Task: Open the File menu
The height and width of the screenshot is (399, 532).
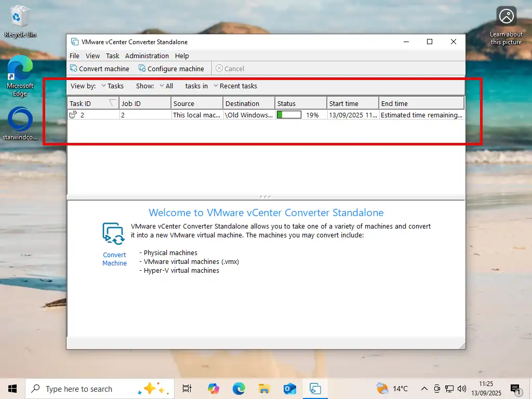Action: (x=74, y=56)
